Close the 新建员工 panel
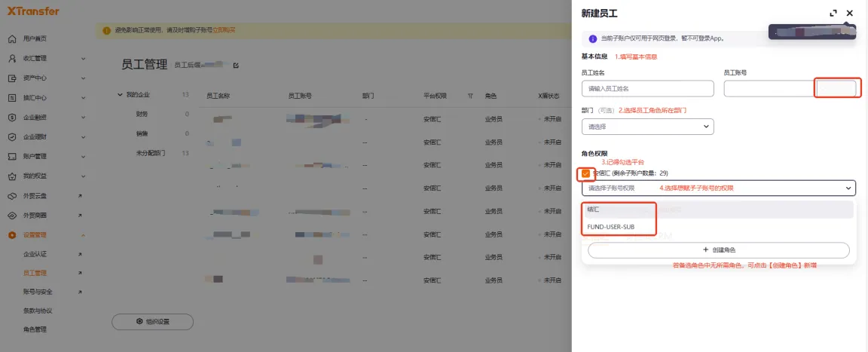The width and height of the screenshot is (868, 352). [850, 14]
